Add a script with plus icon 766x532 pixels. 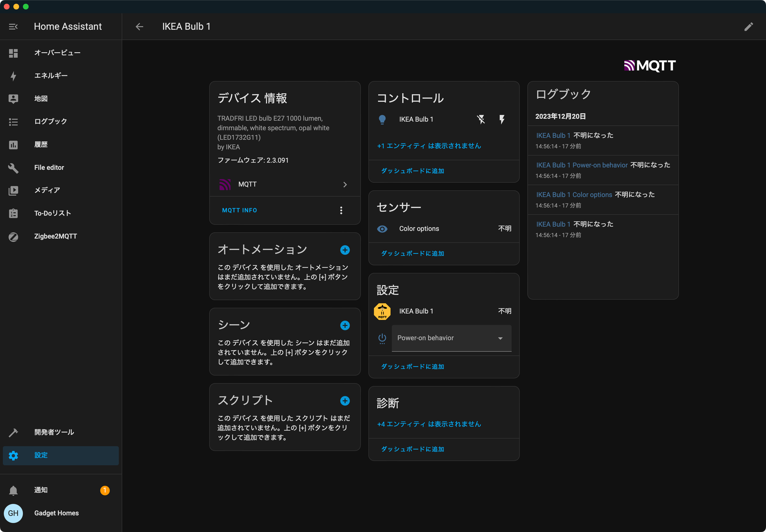coord(345,401)
